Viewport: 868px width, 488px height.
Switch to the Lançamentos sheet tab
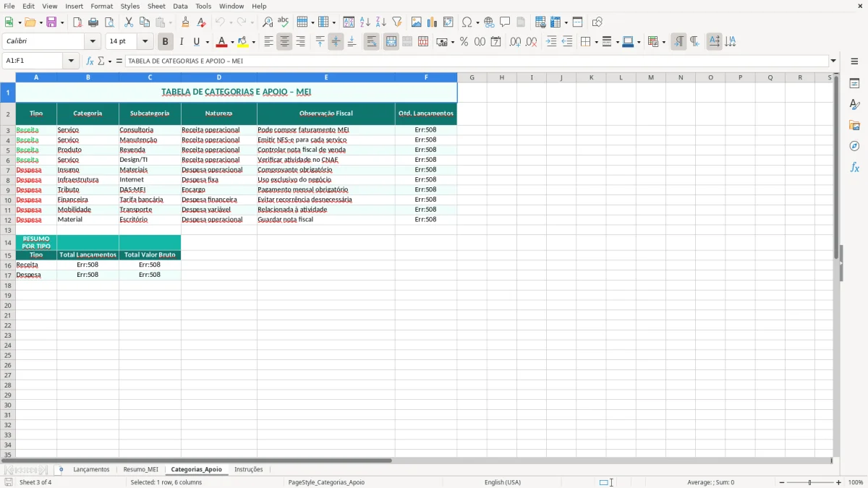pyautogui.click(x=91, y=470)
